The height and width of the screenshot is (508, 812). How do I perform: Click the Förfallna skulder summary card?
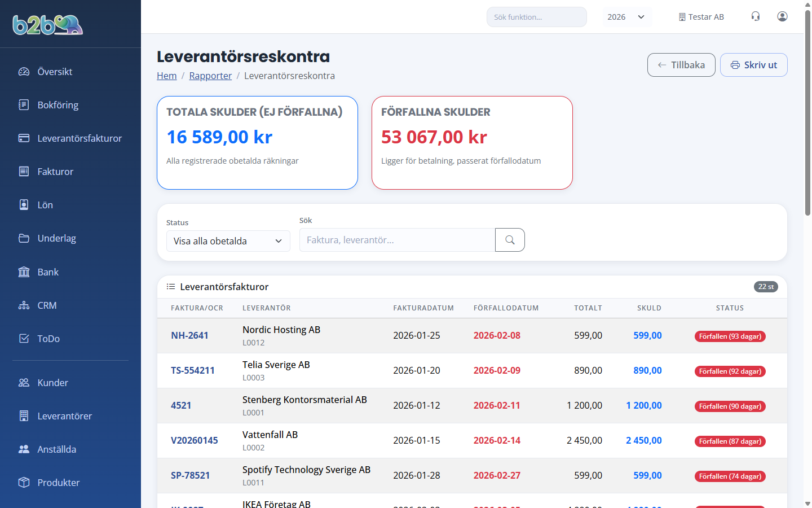(472, 143)
